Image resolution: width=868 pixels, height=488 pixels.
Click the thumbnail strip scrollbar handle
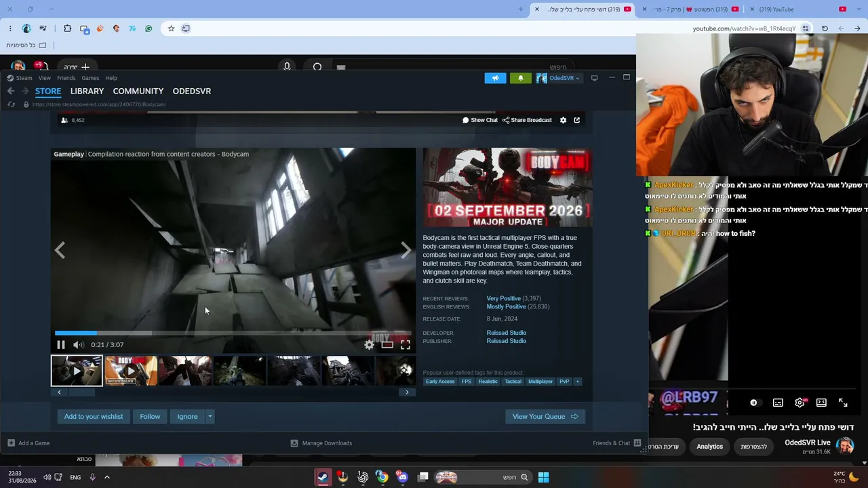coord(81,392)
